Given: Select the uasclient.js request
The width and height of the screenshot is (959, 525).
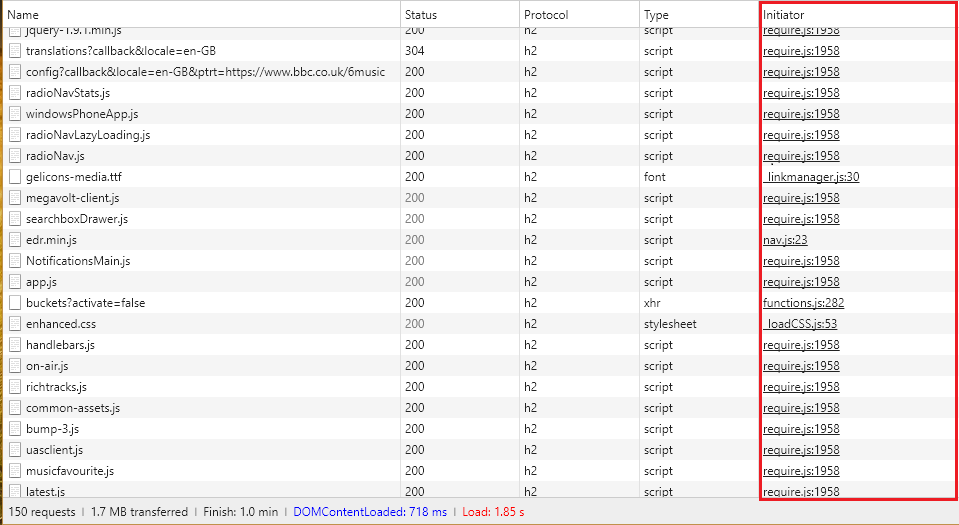Looking at the screenshot, I should coord(54,450).
